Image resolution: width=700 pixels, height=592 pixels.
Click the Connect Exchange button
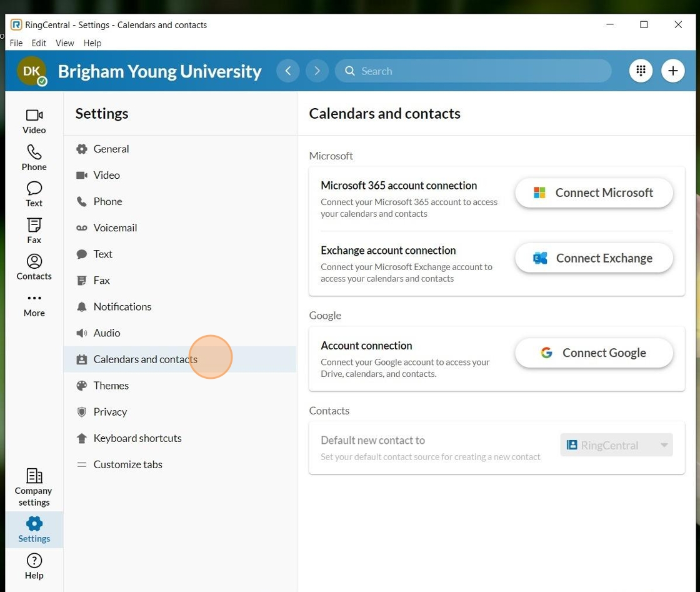(594, 258)
